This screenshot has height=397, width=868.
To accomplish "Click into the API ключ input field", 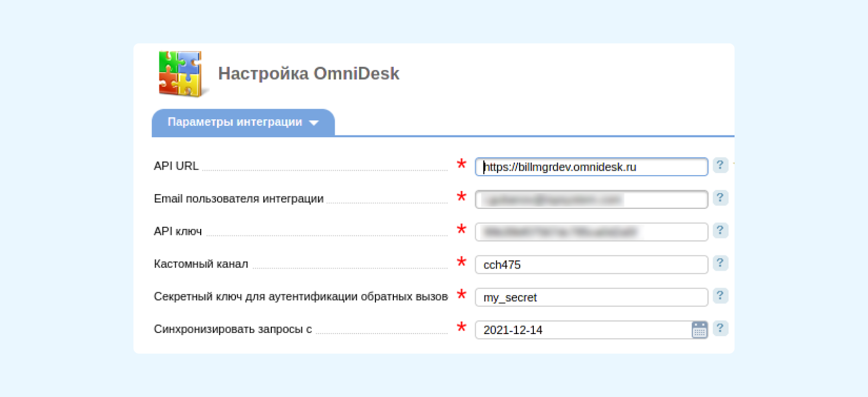I will [x=591, y=232].
